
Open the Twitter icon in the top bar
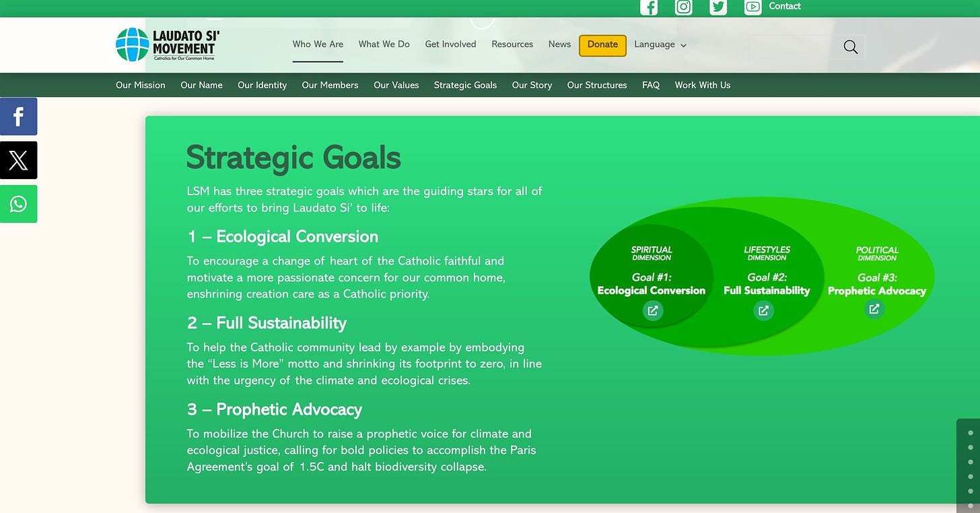(718, 7)
